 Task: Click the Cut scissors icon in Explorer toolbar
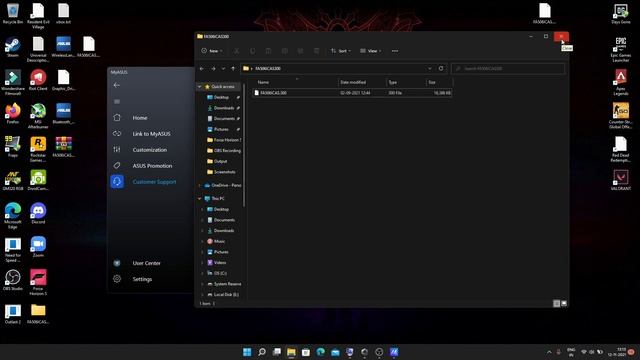pyautogui.click(x=236, y=51)
